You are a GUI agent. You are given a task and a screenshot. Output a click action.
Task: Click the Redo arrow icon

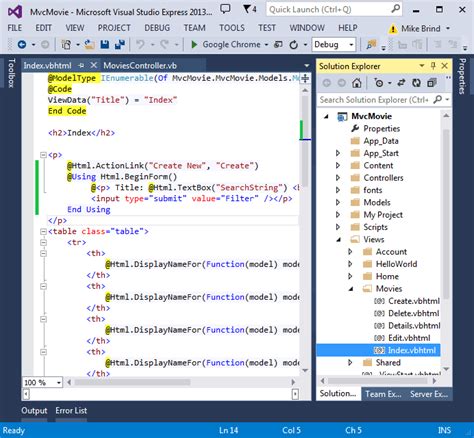(x=164, y=44)
